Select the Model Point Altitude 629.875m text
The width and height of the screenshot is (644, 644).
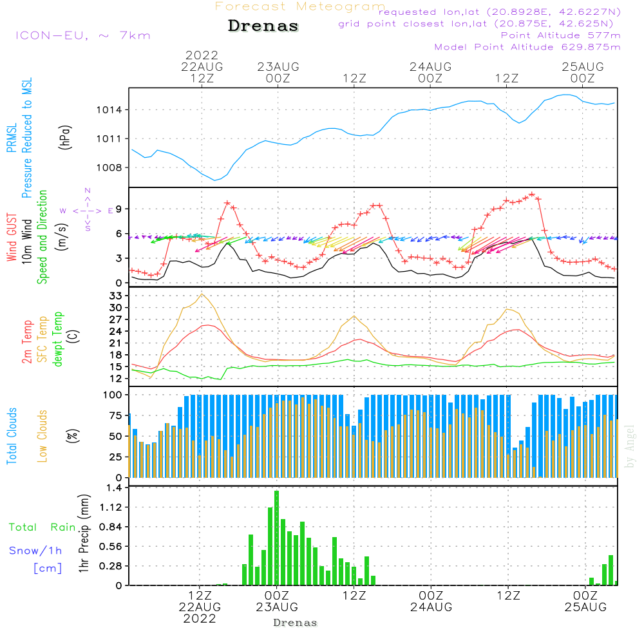tap(527, 47)
